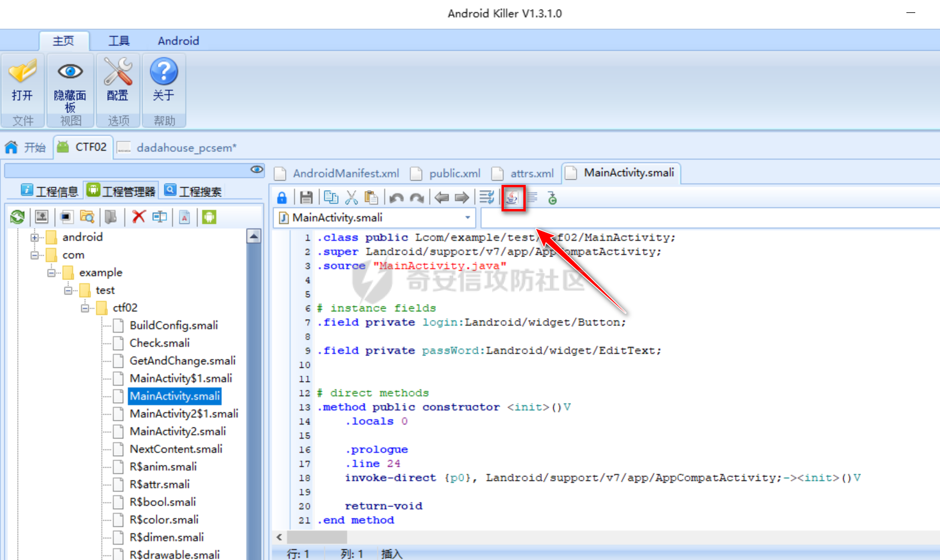
Task: Collapse the test folder node
Action: click(68, 290)
